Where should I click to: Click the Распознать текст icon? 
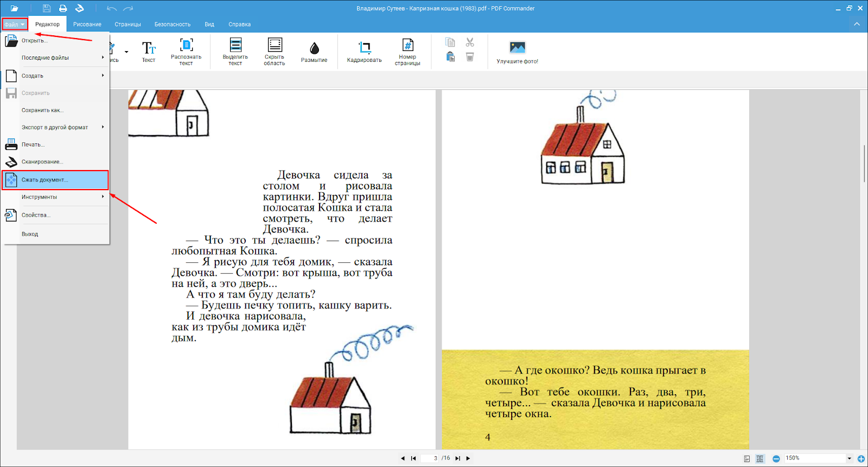pyautogui.click(x=186, y=45)
